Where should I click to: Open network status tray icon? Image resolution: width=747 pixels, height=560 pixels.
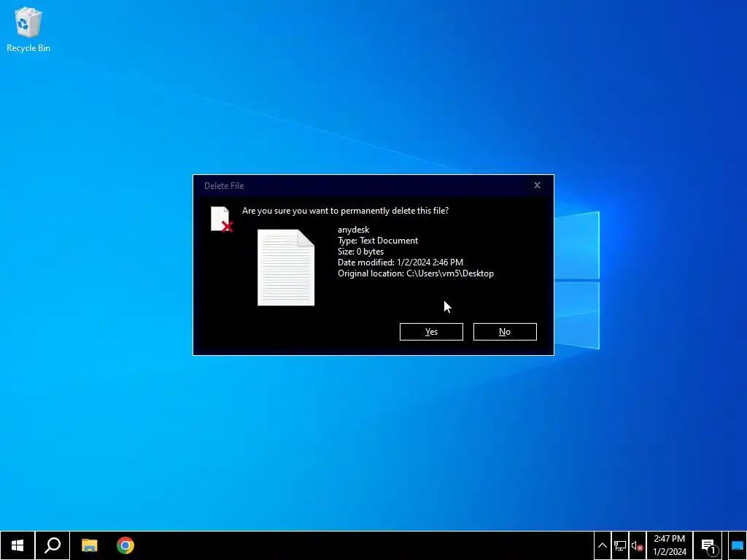pyautogui.click(x=620, y=545)
